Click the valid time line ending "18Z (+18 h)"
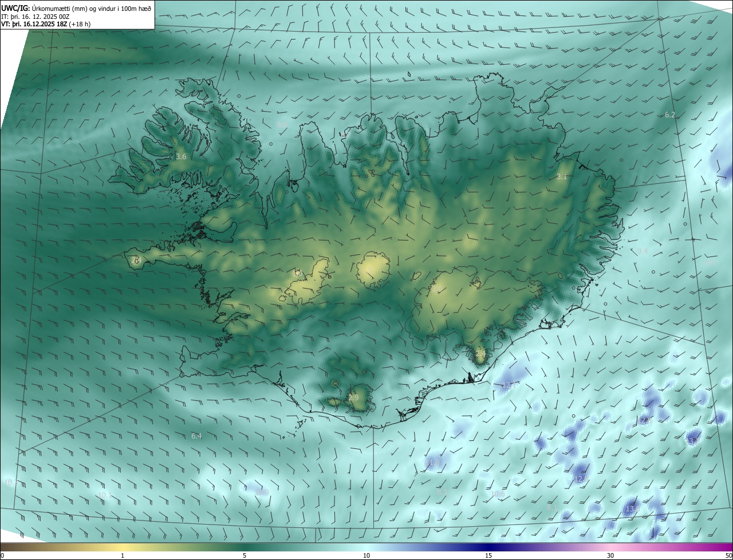733x560 pixels. click(46, 24)
